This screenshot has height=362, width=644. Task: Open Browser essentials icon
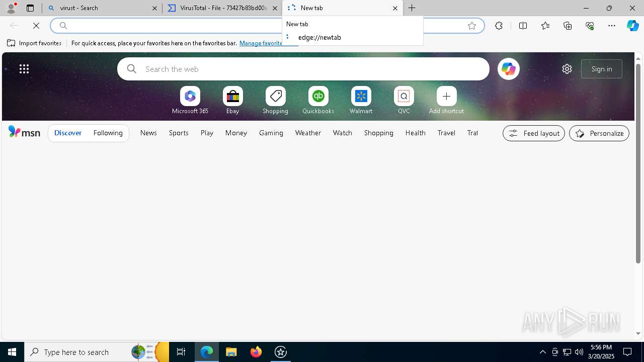click(590, 26)
